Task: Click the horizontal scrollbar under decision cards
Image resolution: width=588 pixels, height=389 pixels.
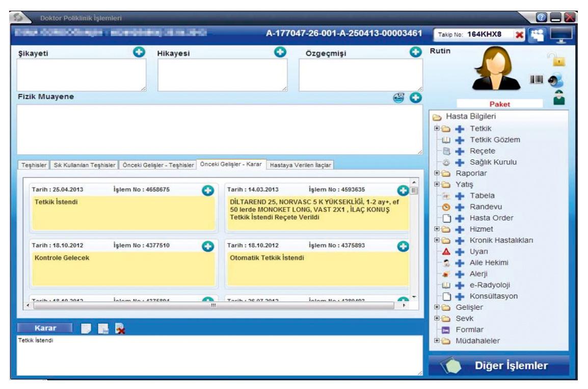Action: 213,305
